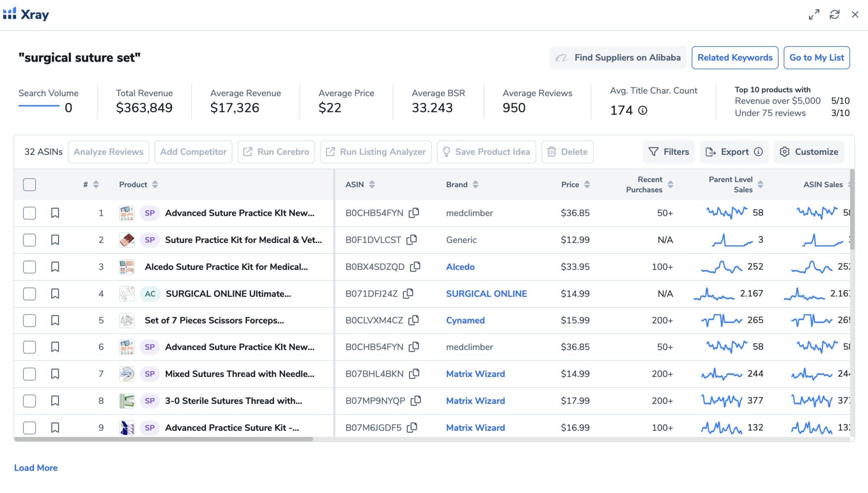868x493 pixels.
Task: Click info icon next to title character count 174
Action: [643, 110]
